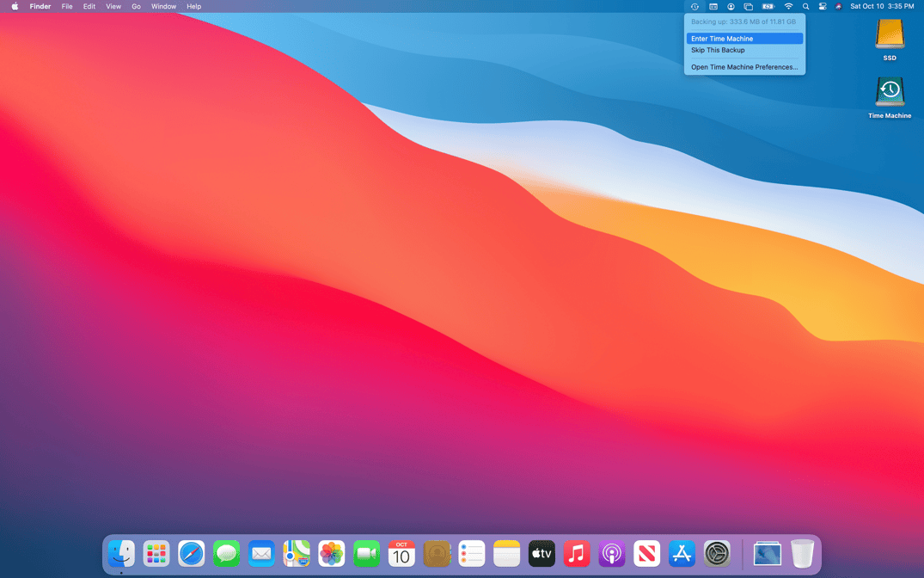Select Enter Time Machine
Viewport: 924px width, 578px height.
pos(744,39)
